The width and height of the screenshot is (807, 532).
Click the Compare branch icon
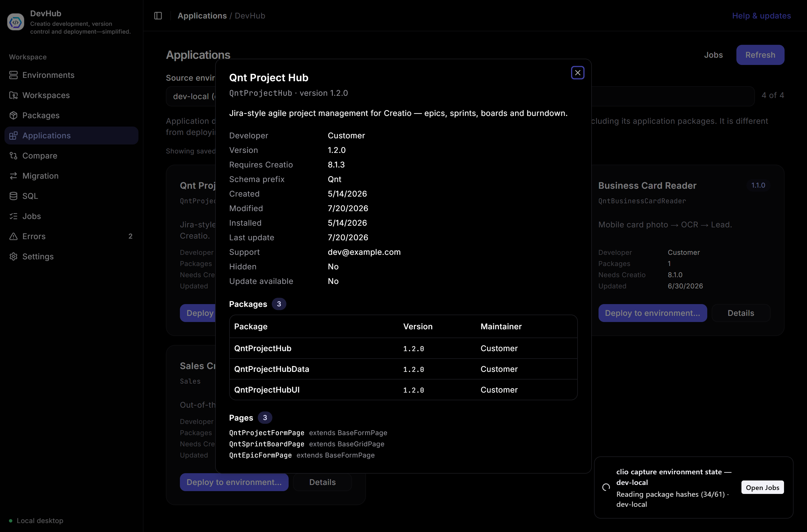[x=13, y=156]
